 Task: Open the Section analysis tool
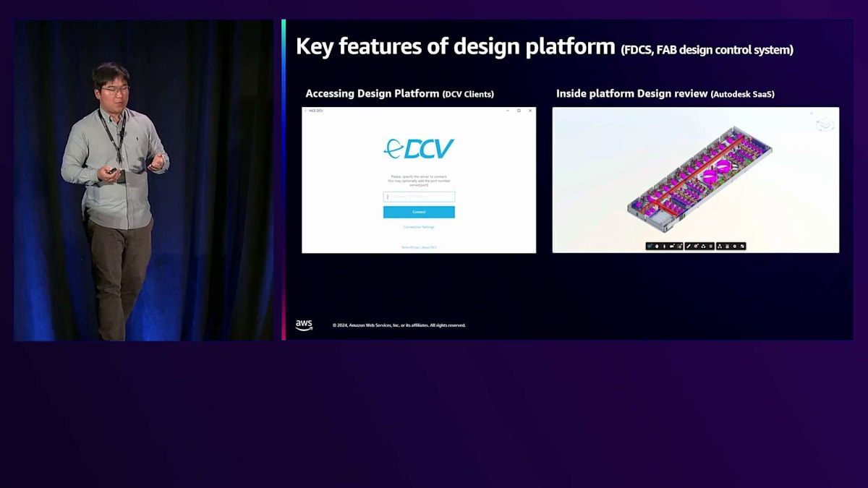click(697, 247)
